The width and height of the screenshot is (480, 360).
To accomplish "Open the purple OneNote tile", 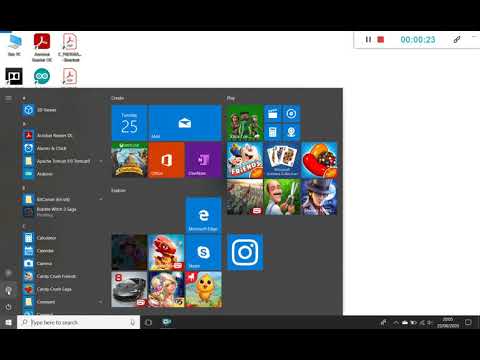I will click(x=203, y=160).
